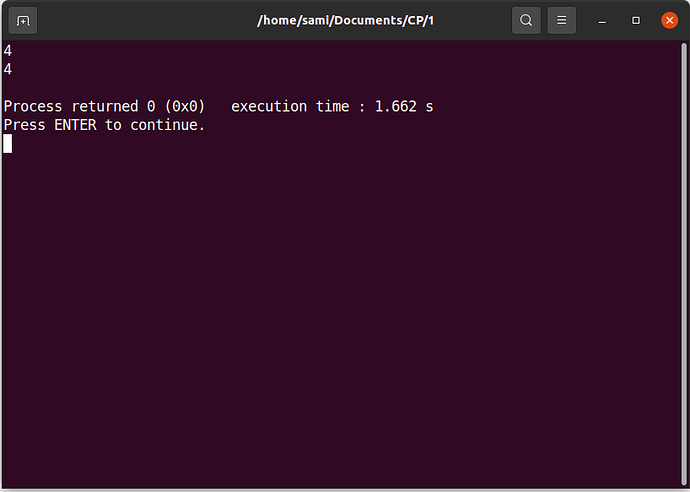Viewport: 690px width, 492px height.
Task: Click the /home/sami/Documents/CP/1 window title
Action: [345, 20]
